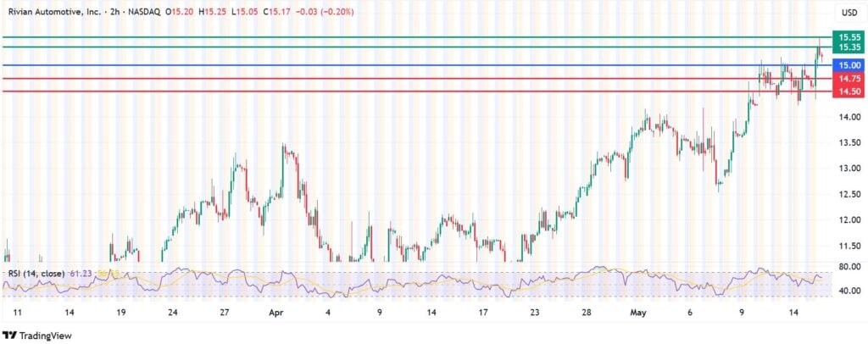This screenshot has width=868, height=344.
Task: Click date 28 on the time axis
Action: point(586,312)
